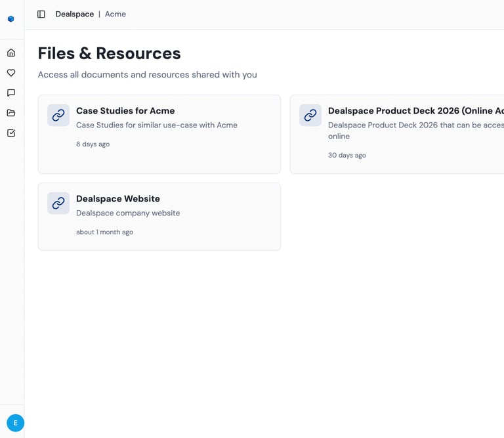The height and width of the screenshot is (438, 504).
Task: Click the user avatar labeled E
Action: tap(16, 423)
